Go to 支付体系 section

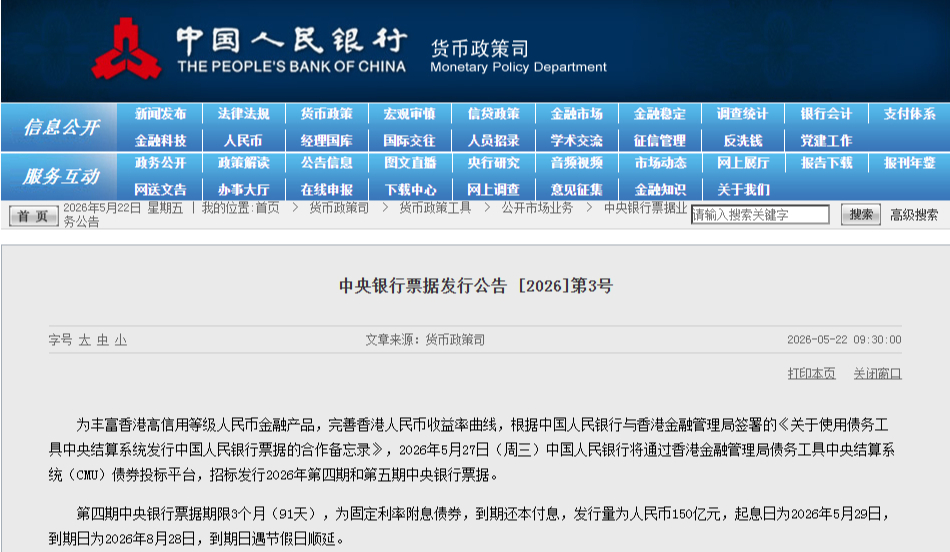[x=909, y=114]
